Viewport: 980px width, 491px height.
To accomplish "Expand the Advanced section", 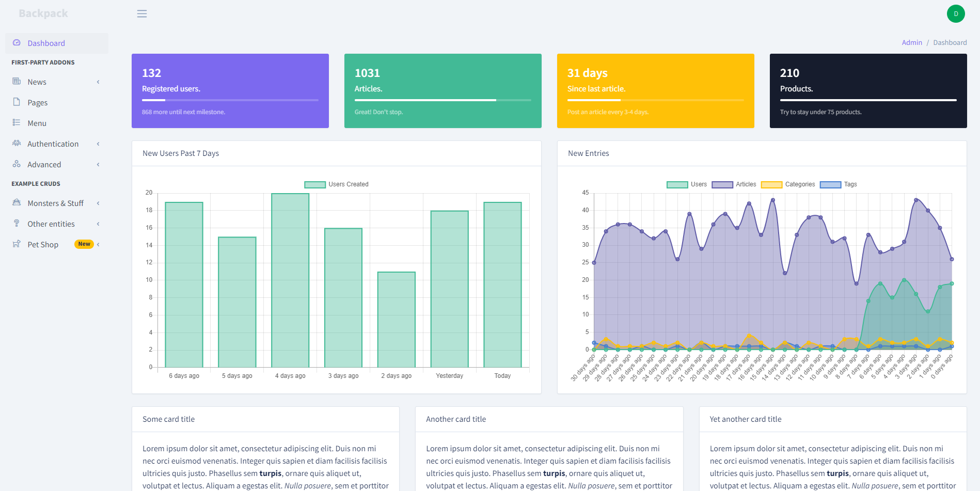I will point(98,164).
